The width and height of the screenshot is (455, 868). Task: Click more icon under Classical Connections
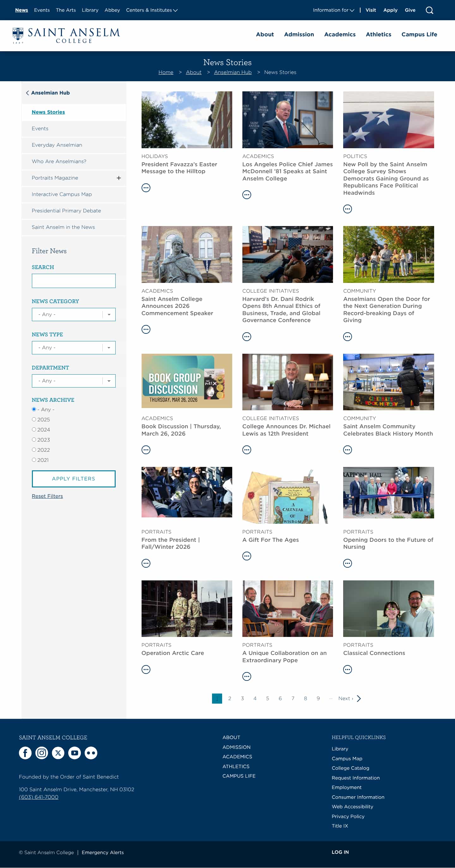[x=348, y=669]
